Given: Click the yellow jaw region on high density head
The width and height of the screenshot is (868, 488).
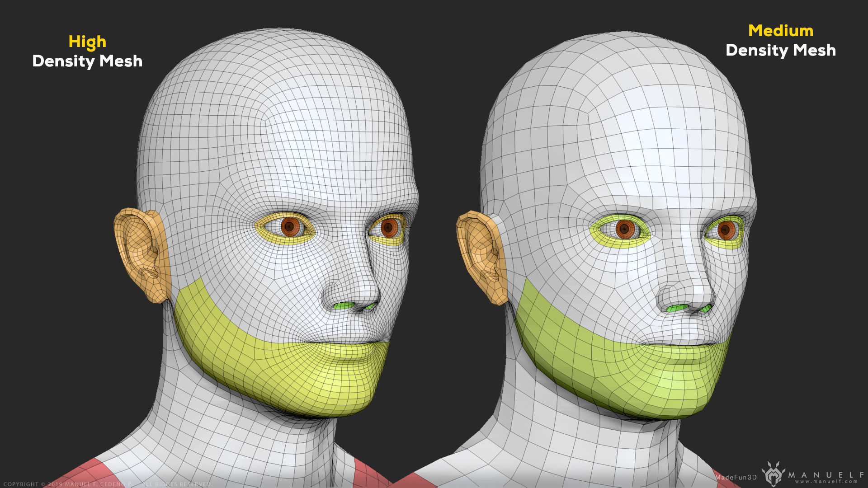Looking at the screenshot, I should click(280, 361).
